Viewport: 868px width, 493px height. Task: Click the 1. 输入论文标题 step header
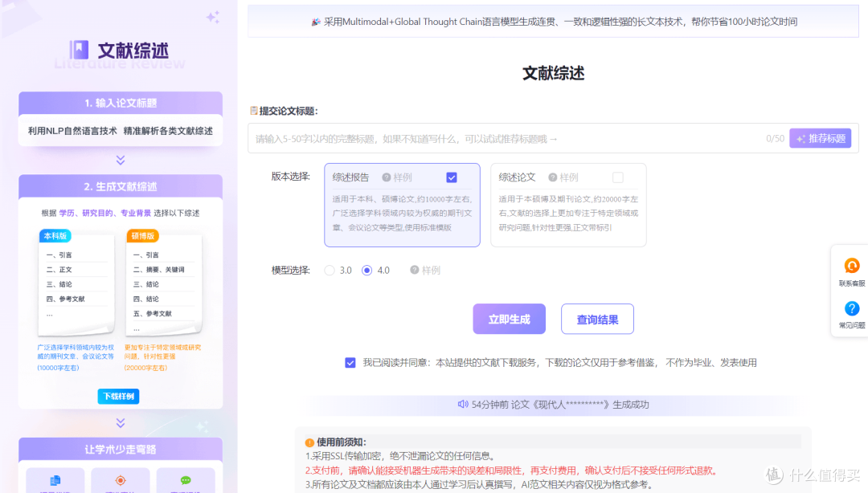tap(120, 103)
